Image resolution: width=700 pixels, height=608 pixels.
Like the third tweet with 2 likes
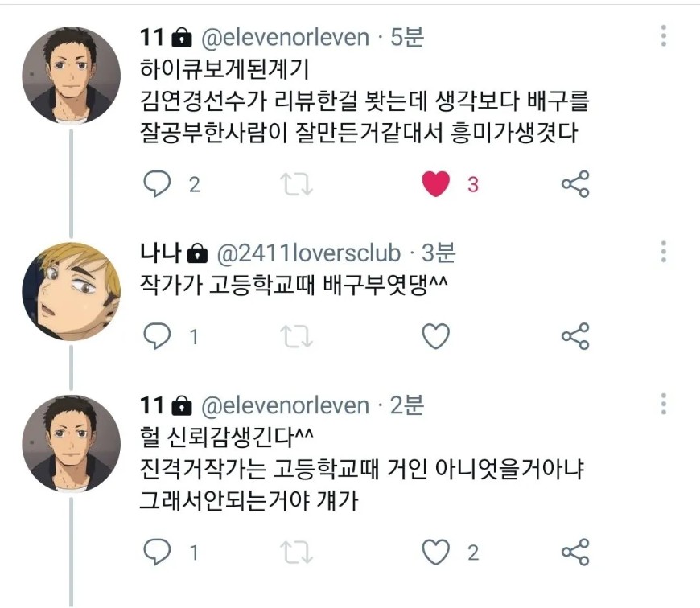point(436,552)
